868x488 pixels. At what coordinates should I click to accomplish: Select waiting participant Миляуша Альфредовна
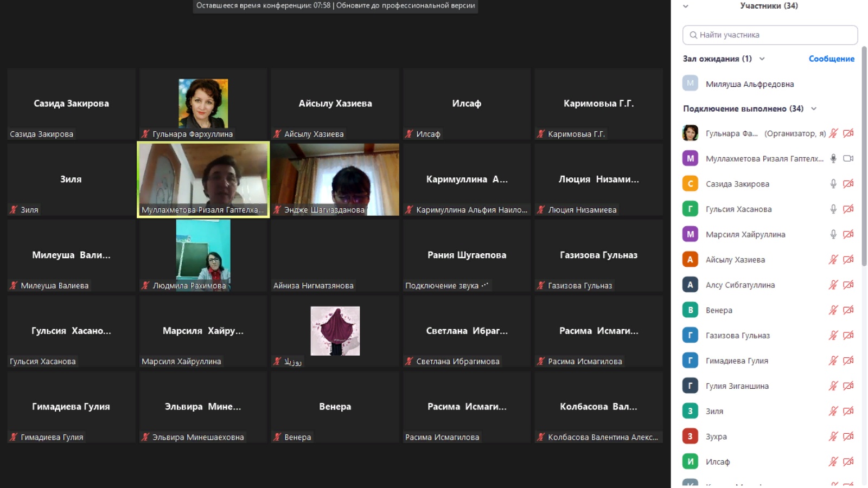[749, 84]
